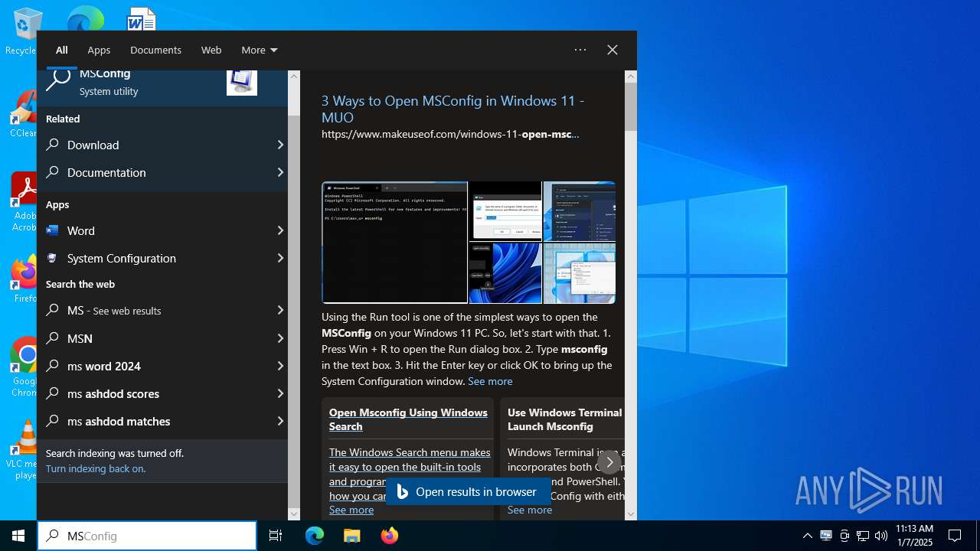Expand the MS see web results arrow

click(279, 310)
